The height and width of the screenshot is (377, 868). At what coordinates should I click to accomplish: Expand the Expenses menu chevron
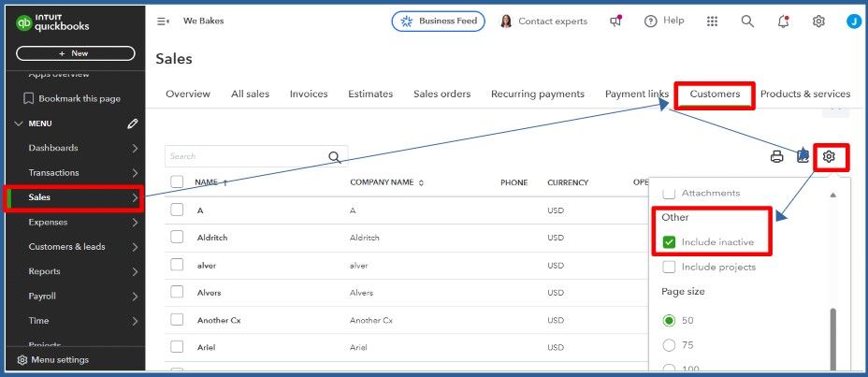[x=135, y=223]
